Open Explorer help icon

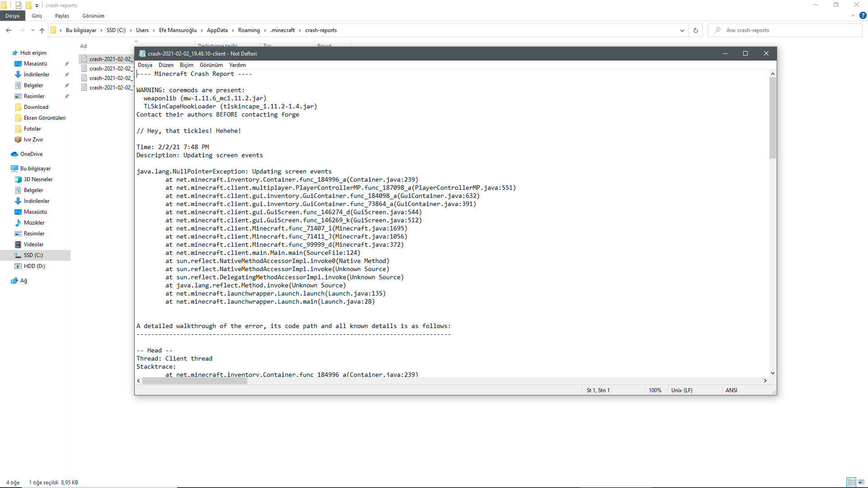(x=863, y=16)
